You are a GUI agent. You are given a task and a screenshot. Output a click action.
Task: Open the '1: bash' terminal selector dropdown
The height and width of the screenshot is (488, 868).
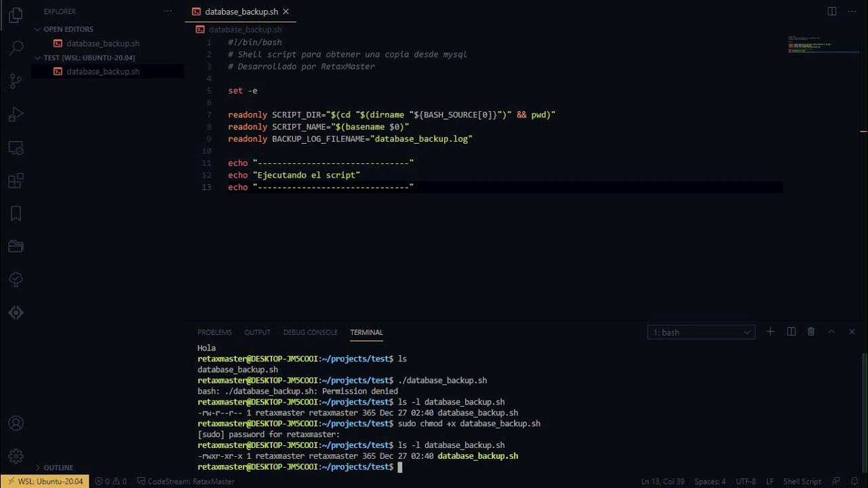[x=701, y=332]
